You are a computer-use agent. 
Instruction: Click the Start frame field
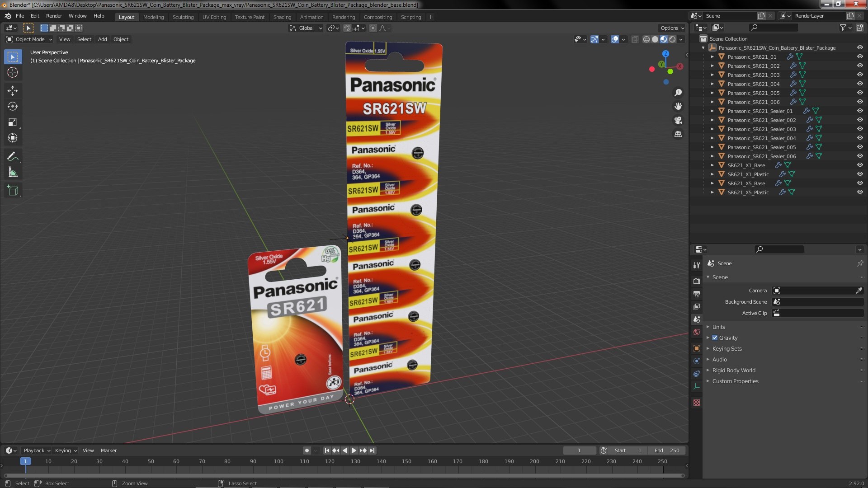click(x=627, y=450)
